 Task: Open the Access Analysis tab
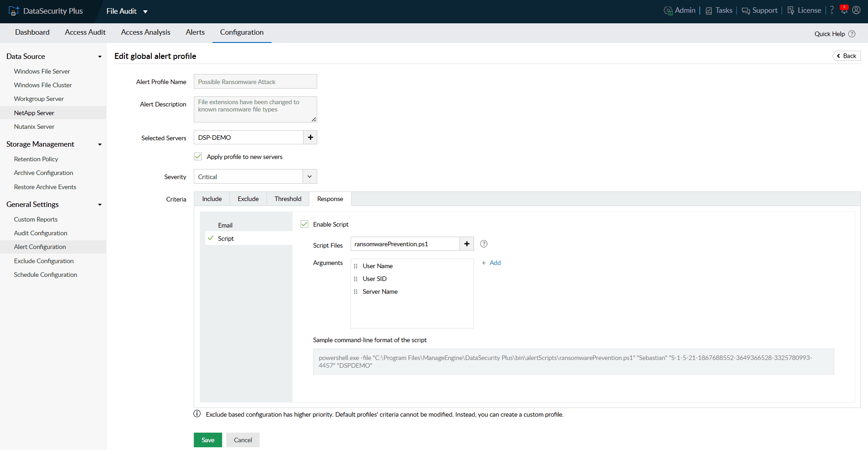145,32
